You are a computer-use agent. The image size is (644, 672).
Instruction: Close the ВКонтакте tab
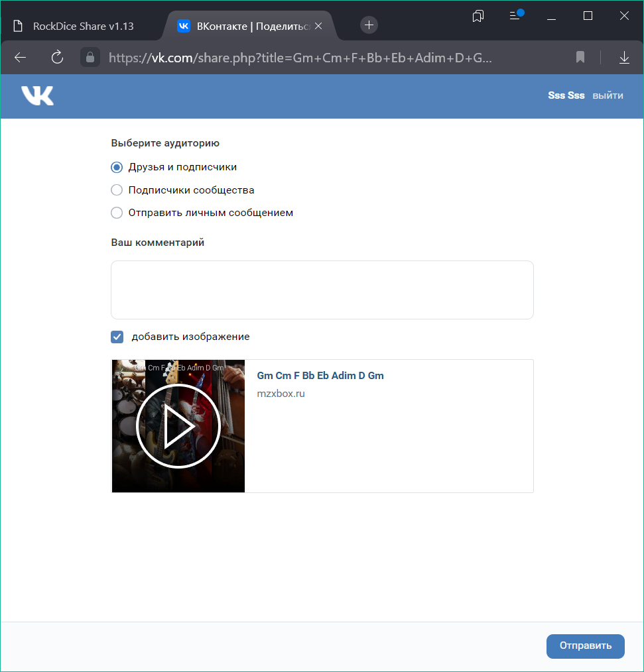[x=318, y=26]
